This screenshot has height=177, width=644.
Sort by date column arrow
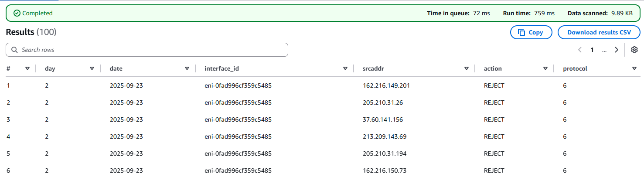[187, 68]
